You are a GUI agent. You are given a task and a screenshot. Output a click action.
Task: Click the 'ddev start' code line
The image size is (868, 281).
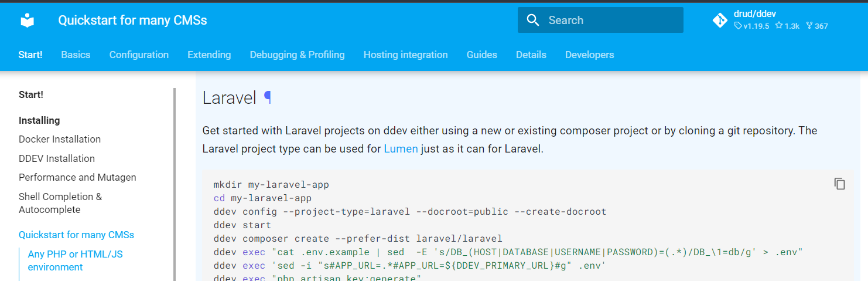[242, 225]
